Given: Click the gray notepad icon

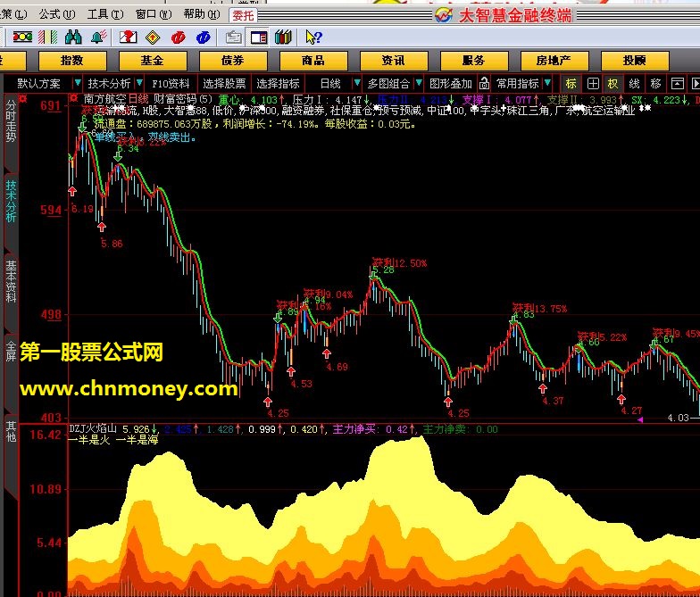Looking at the screenshot, I should (x=234, y=37).
